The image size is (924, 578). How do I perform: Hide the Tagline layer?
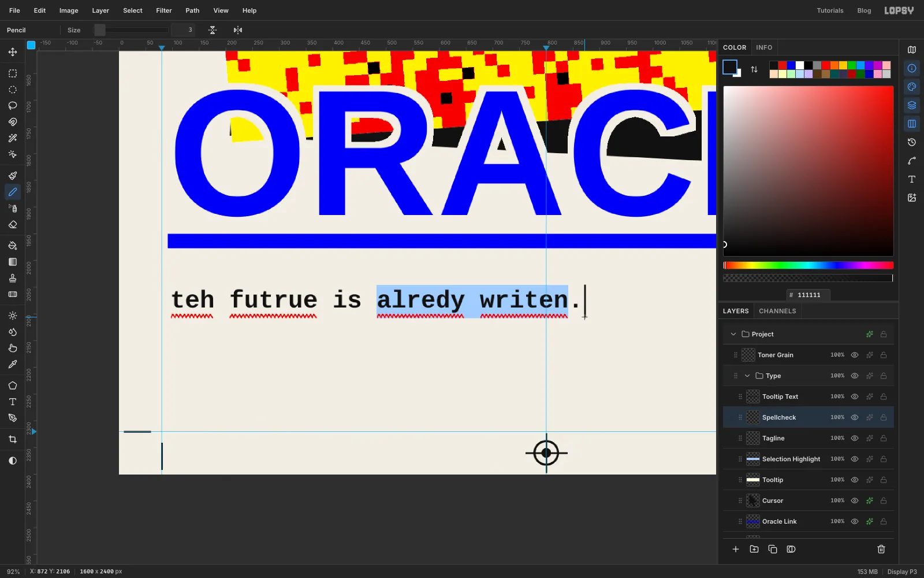pos(855,438)
